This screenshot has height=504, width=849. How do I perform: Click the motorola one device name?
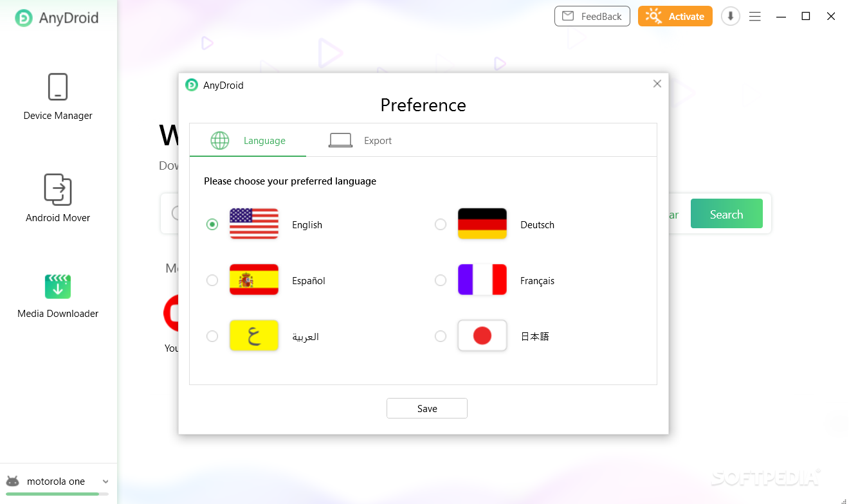[56, 482]
